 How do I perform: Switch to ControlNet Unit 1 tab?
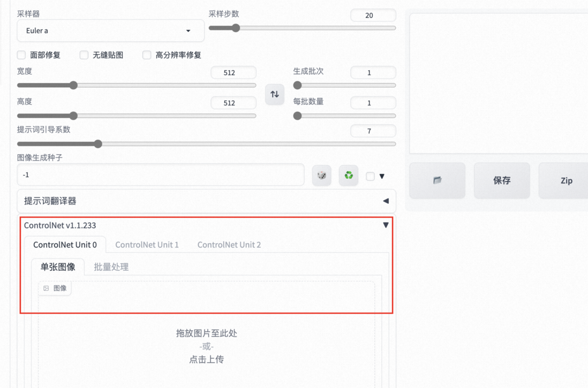[x=147, y=245]
